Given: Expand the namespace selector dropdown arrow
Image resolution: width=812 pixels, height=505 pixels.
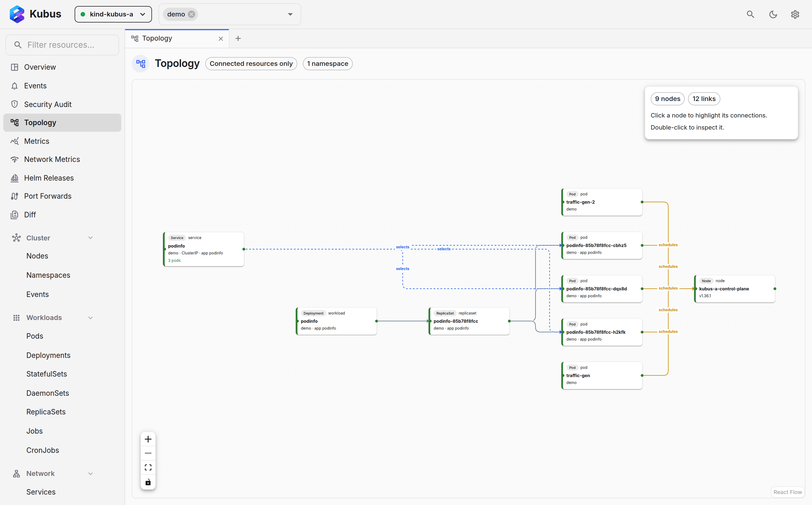Looking at the screenshot, I should click(x=290, y=14).
